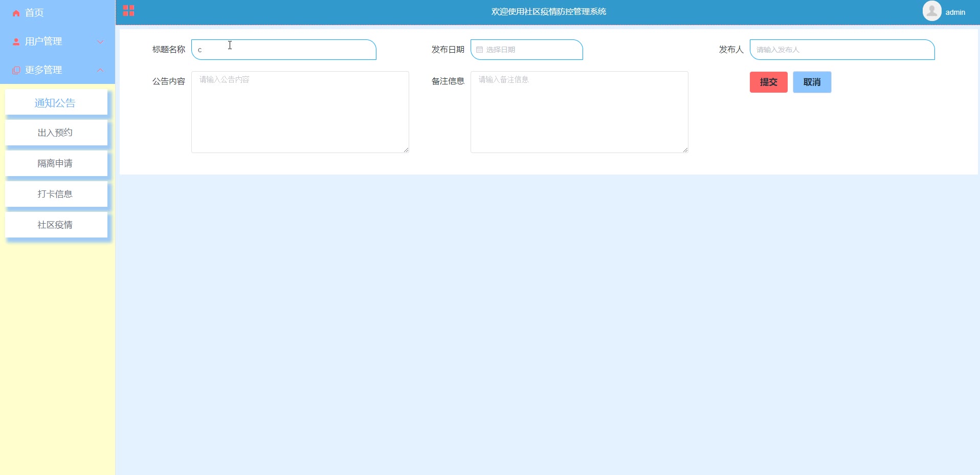Screen dimensions: 980x475
Task: Open the 用户管理 menu
Action: click(x=57, y=41)
